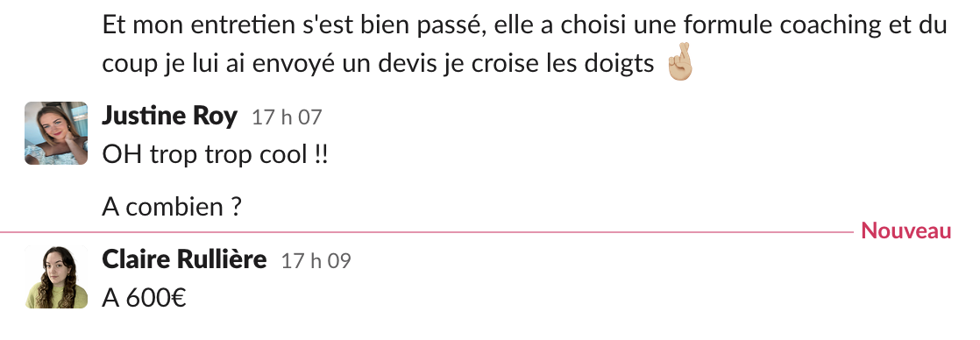
Task: Open Claire Rullière's avatar photo
Action: pos(56,277)
